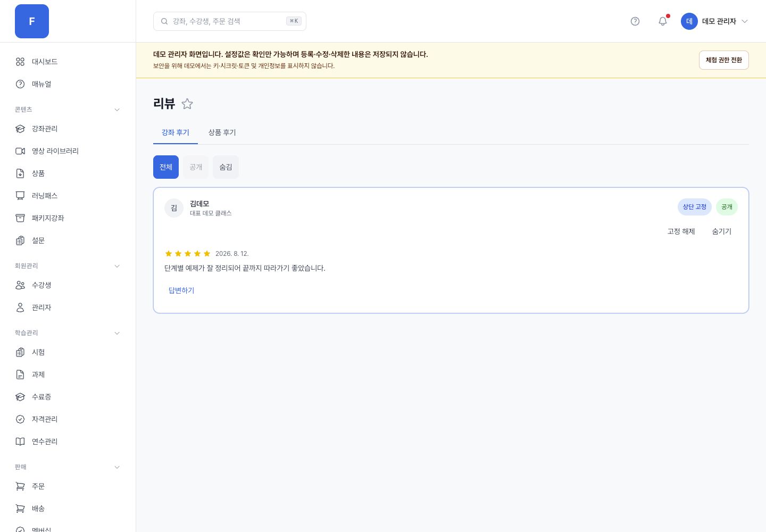Open the 대시보드 dashboard icon
The image size is (766, 532).
pos(20,62)
